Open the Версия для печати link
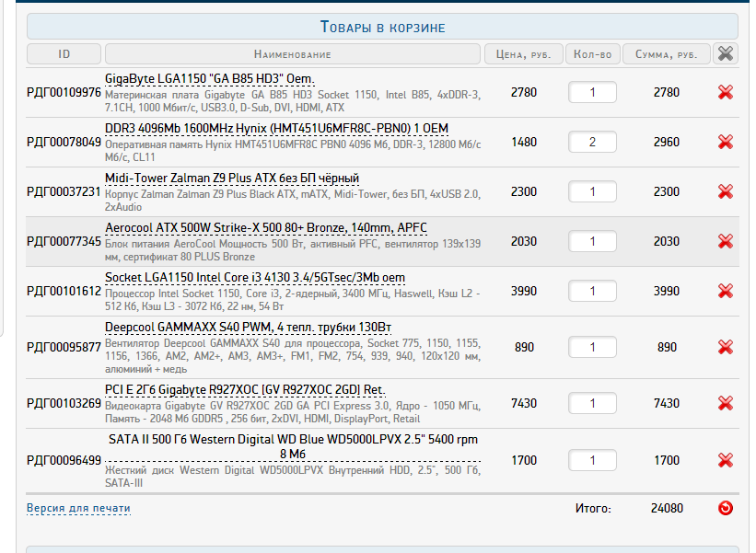This screenshot has height=553, width=756. click(x=78, y=508)
